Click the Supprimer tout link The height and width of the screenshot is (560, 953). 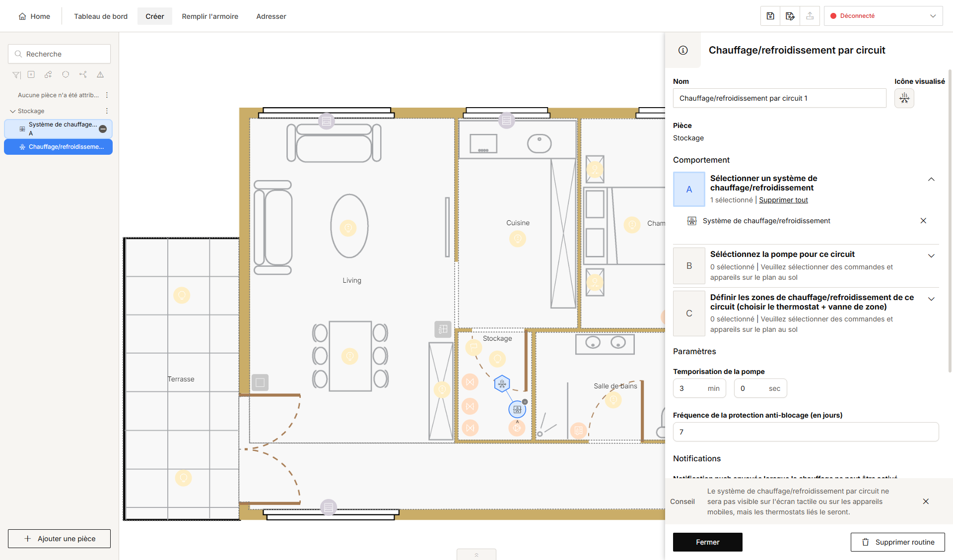tap(783, 200)
